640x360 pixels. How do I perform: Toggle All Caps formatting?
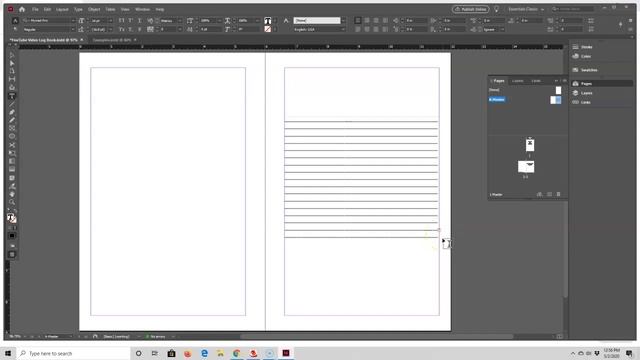click(122, 20)
